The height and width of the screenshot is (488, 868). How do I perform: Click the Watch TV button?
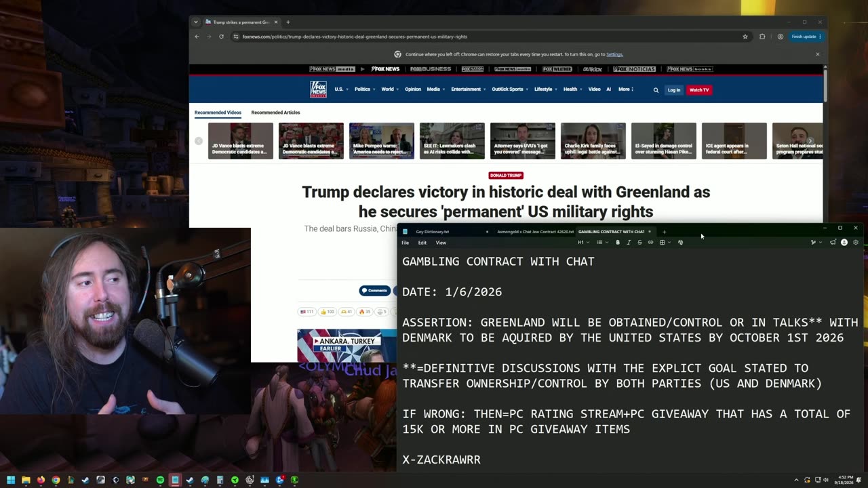[x=699, y=89]
